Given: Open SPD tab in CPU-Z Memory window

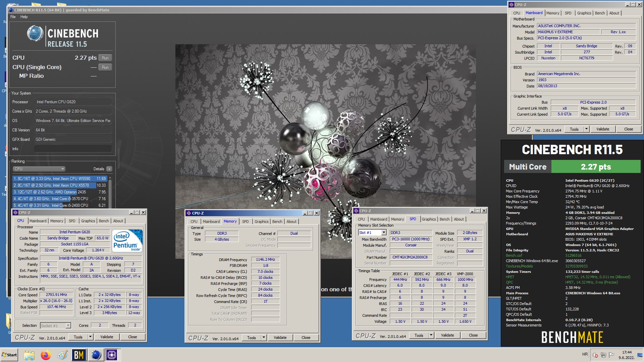Looking at the screenshot, I should point(245,222).
